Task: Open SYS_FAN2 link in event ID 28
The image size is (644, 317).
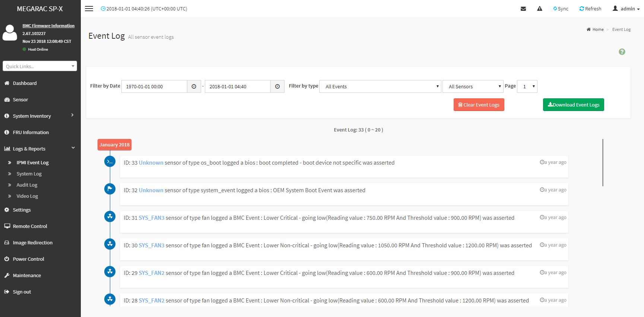Action: 152,301
